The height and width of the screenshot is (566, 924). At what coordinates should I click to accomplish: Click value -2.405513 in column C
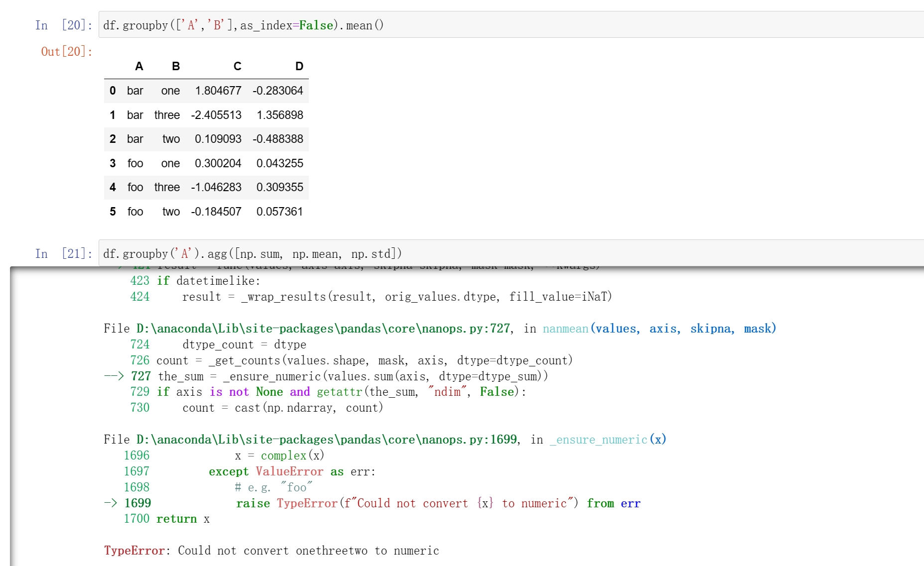(216, 115)
